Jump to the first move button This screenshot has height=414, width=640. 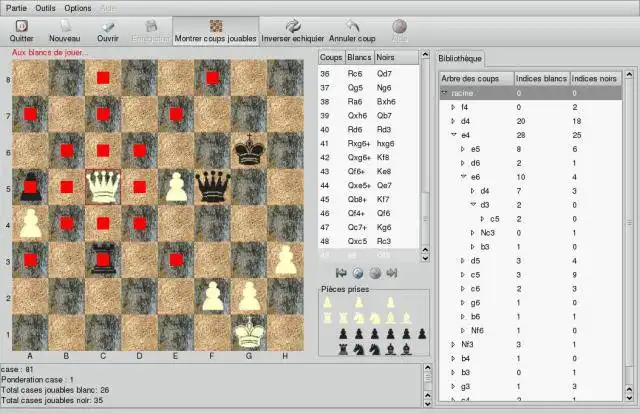pyautogui.click(x=341, y=273)
